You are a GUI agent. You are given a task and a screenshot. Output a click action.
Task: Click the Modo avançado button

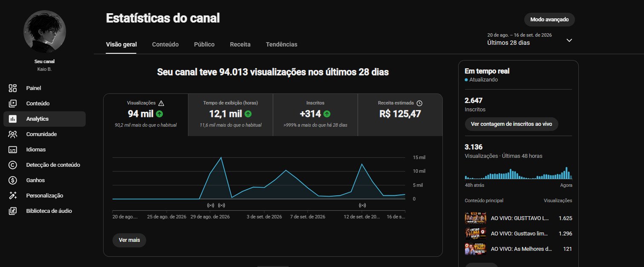click(x=549, y=20)
